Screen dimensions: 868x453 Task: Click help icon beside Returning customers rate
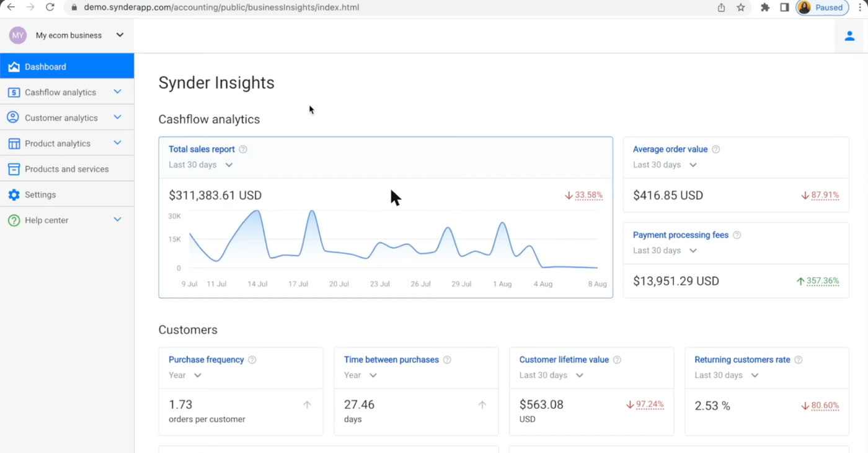pyautogui.click(x=799, y=360)
